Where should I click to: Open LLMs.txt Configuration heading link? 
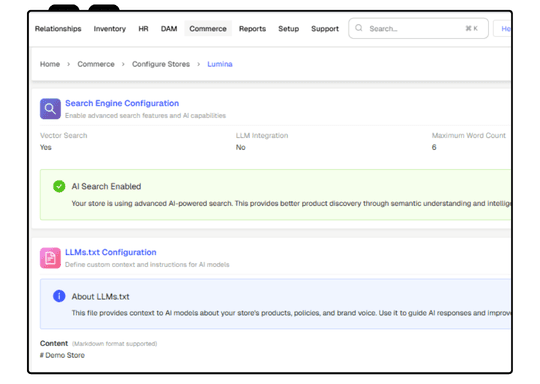[111, 252]
